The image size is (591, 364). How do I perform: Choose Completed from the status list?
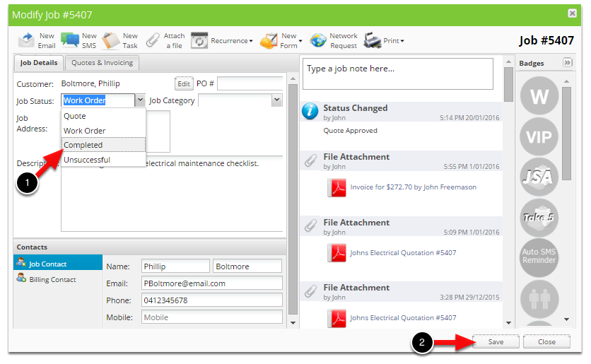103,145
